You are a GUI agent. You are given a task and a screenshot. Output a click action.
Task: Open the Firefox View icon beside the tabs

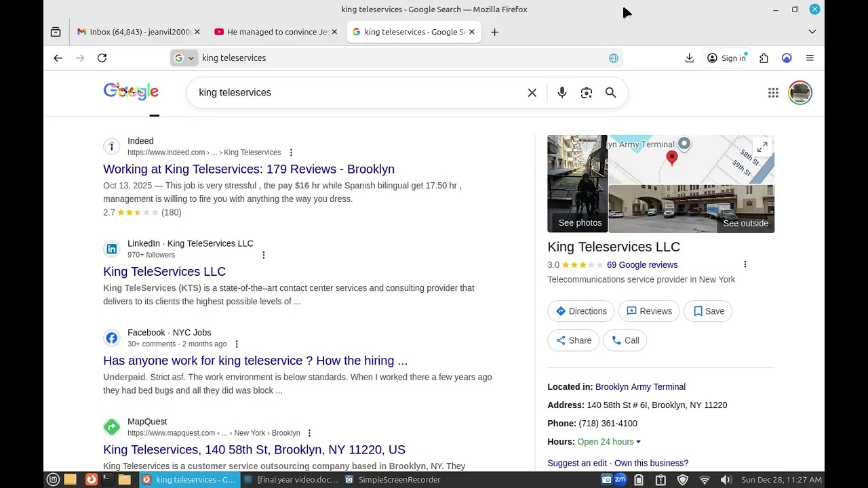[56, 32]
